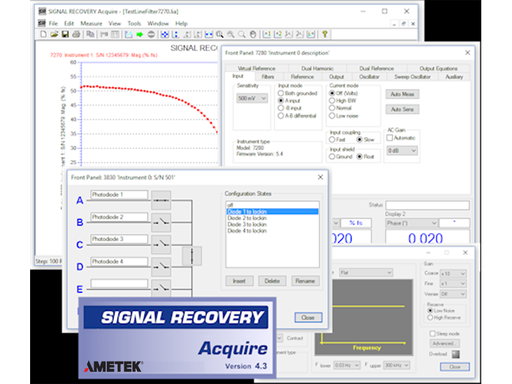Click the pan hand tool icon
The width and height of the screenshot is (512, 384).
pyautogui.click(x=253, y=34)
